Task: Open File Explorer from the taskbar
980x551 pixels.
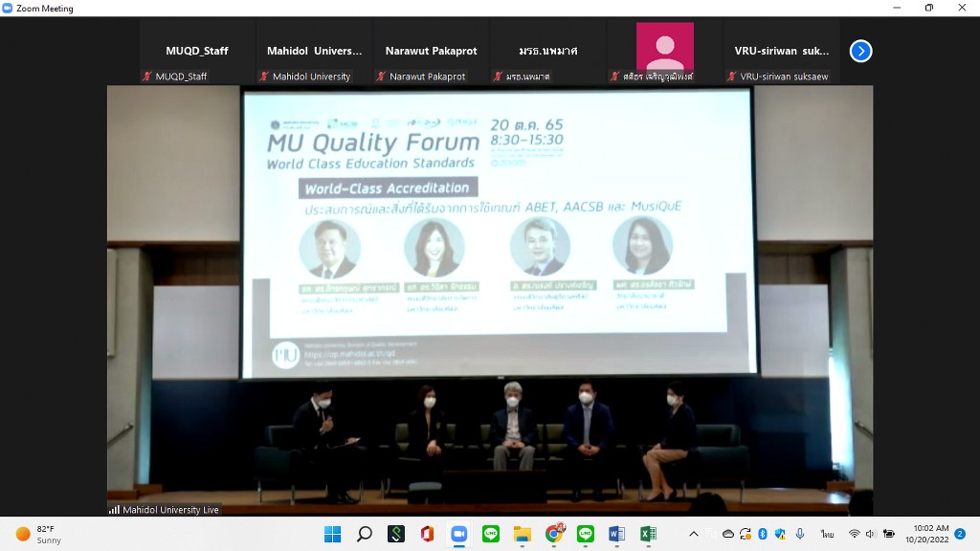Action: (523, 534)
